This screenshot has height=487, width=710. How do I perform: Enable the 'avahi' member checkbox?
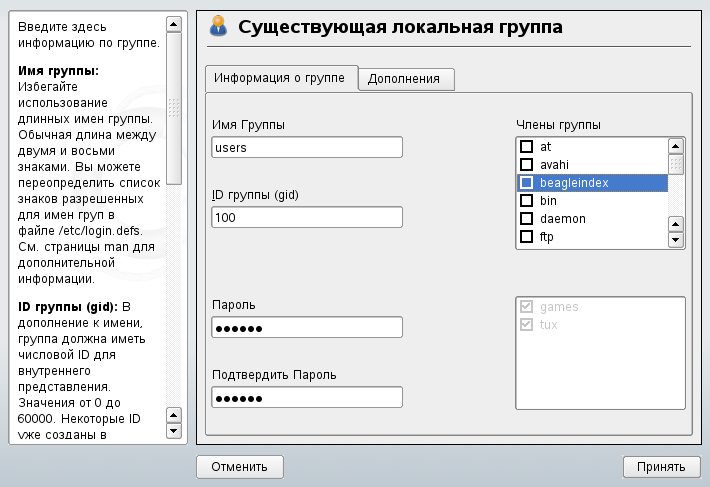pyautogui.click(x=526, y=165)
